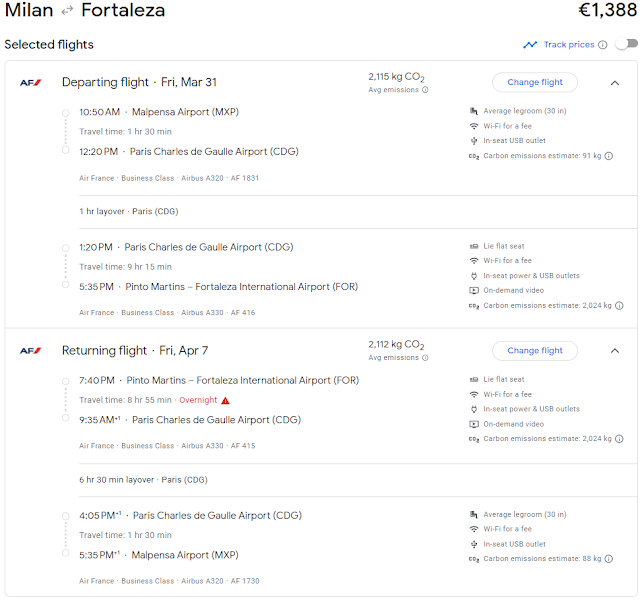This screenshot has height=600, width=640.
Task: Click the Wi-Fi icon for flight AF 415
Action: point(473,394)
